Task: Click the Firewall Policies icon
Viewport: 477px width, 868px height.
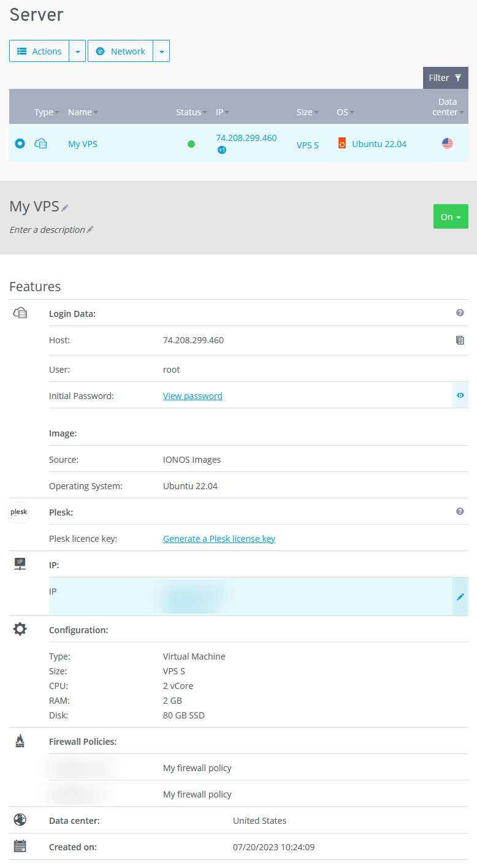Action: coord(20,740)
